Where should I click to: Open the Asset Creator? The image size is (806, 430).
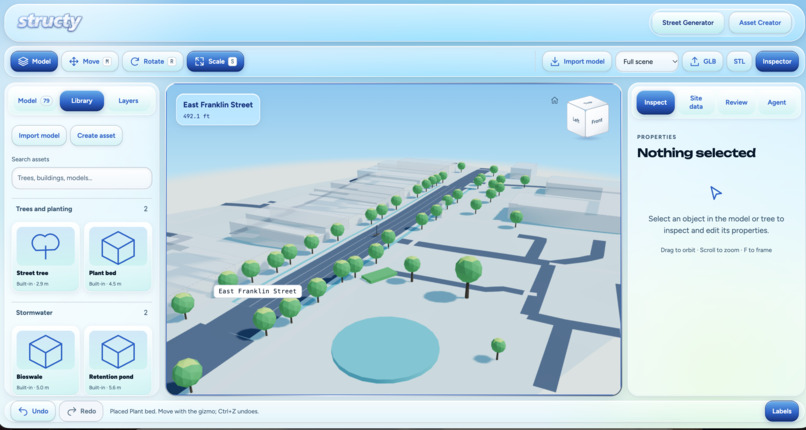click(x=760, y=23)
